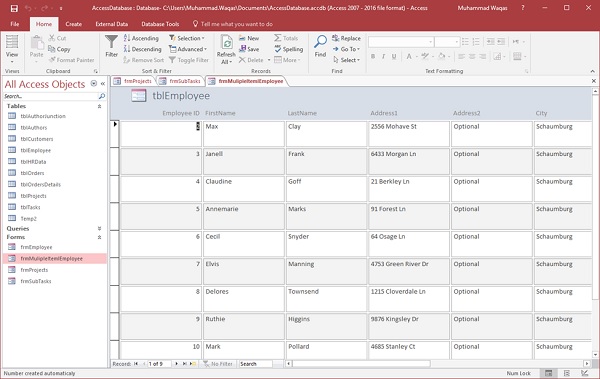Click the Find magnifier icon

320,42
